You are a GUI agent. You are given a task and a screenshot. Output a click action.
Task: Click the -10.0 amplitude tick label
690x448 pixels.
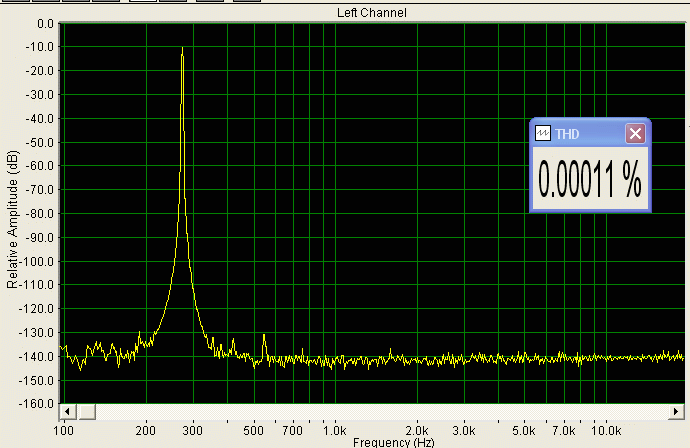(x=40, y=47)
